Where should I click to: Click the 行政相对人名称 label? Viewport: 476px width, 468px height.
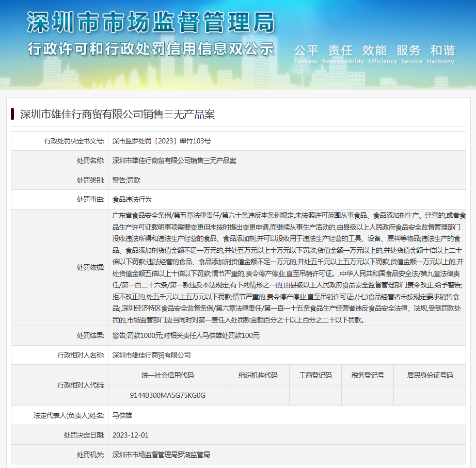point(81,355)
